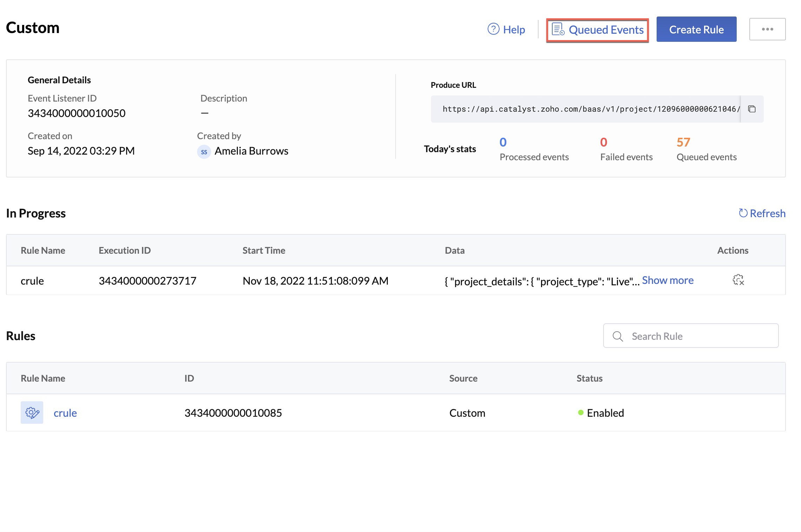The image size is (801, 532).
Task: Open the Help documentation page
Action: [x=506, y=28]
